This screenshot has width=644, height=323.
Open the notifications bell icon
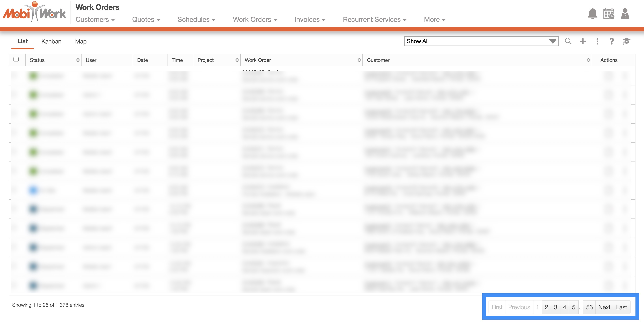pyautogui.click(x=592, y=14)
